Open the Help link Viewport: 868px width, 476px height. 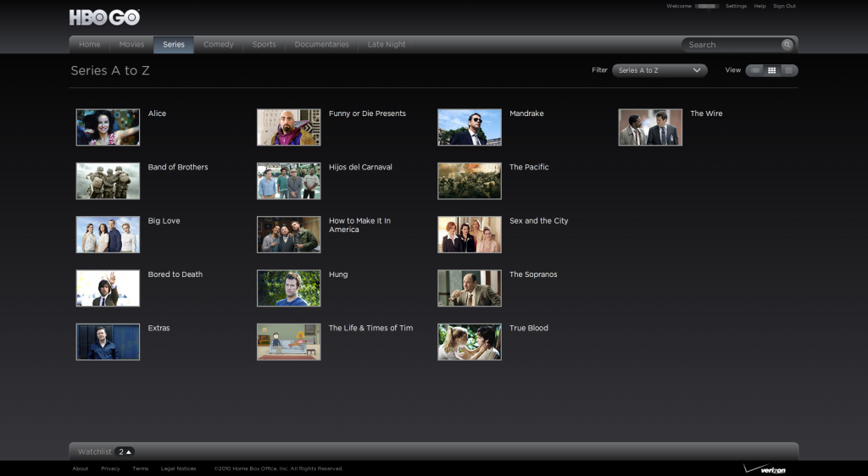[759, 6]
